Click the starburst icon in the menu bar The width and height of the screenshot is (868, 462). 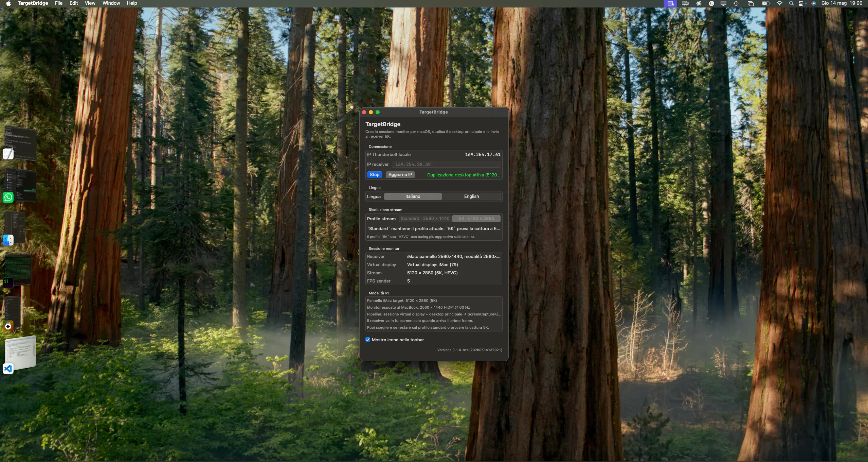click(x=699, y=3)
